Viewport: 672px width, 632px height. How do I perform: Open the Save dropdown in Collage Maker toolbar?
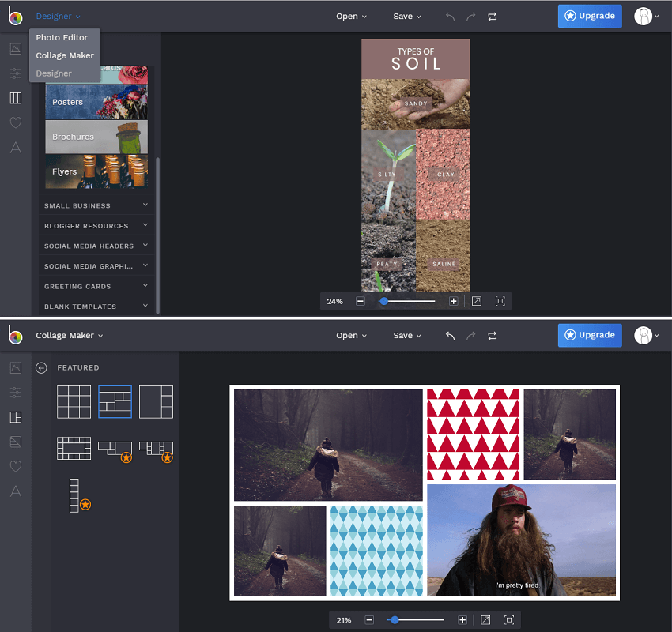[407, 335]
